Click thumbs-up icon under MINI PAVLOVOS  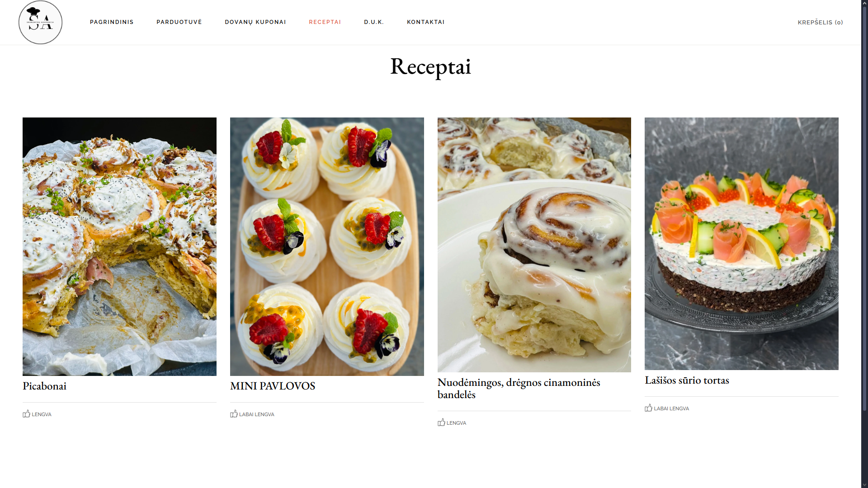pyautogui.click(x=234, y=413)
